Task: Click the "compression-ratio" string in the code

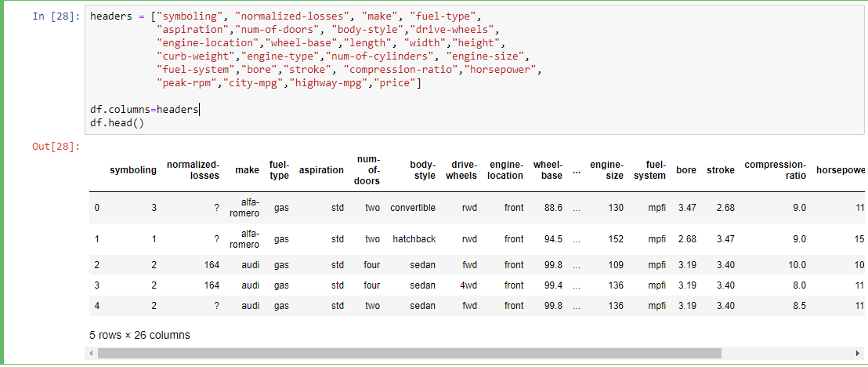Action: click(401, 69)
